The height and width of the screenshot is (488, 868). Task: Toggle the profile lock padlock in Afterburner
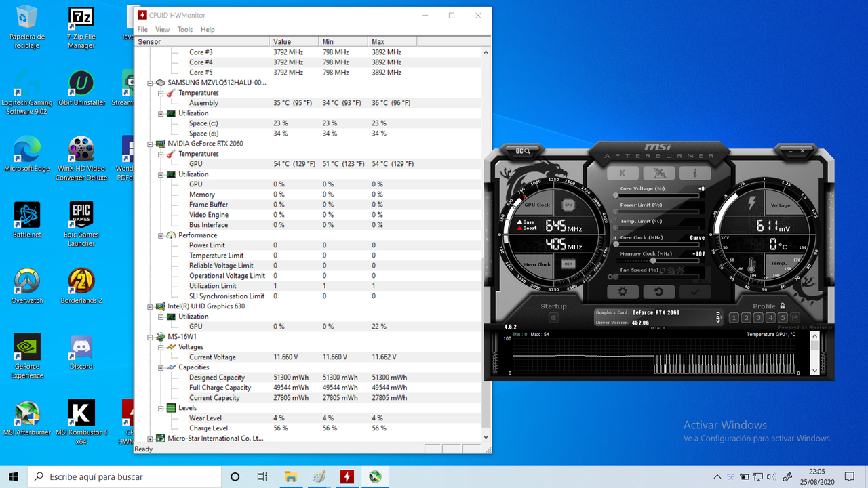pos(783,306)
